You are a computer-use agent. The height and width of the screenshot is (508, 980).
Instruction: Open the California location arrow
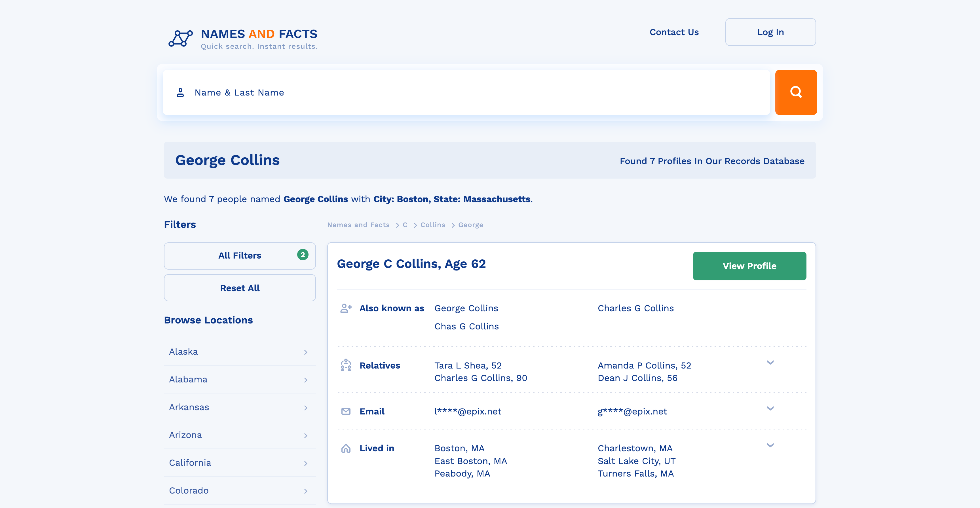click(x=306, y=463)
